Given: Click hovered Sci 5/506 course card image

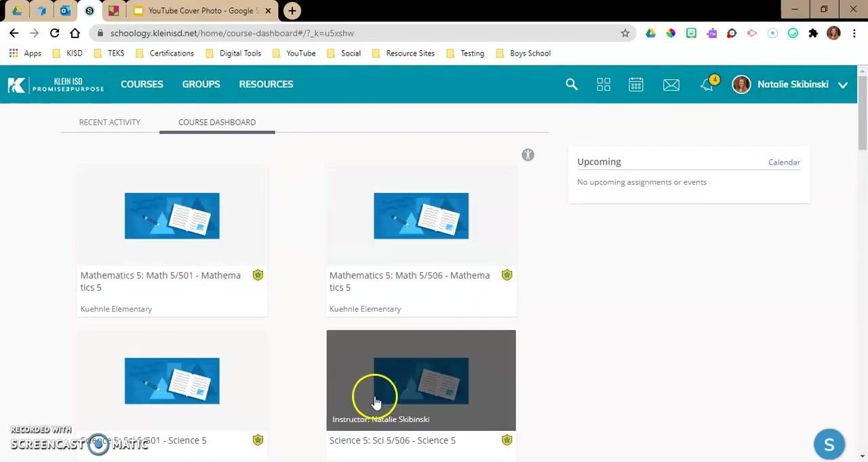Looking at the screenshot, I should click(x=421, y=381).
